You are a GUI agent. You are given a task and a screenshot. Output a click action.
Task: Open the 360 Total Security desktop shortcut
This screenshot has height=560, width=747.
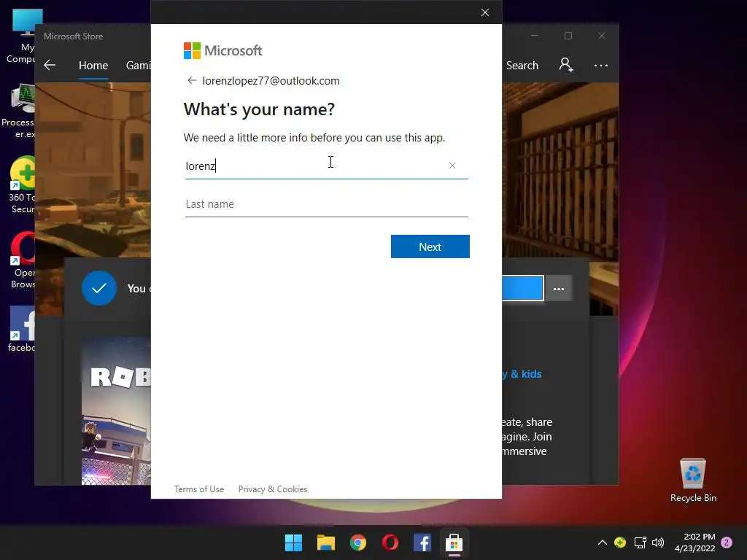click(22, 184)
